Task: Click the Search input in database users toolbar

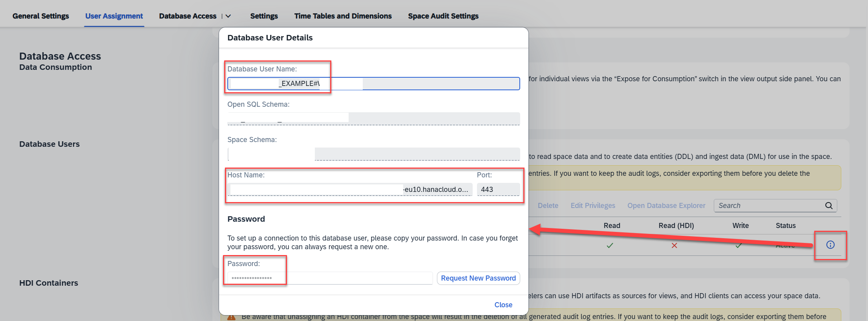Action: click(x=769, y=206)
